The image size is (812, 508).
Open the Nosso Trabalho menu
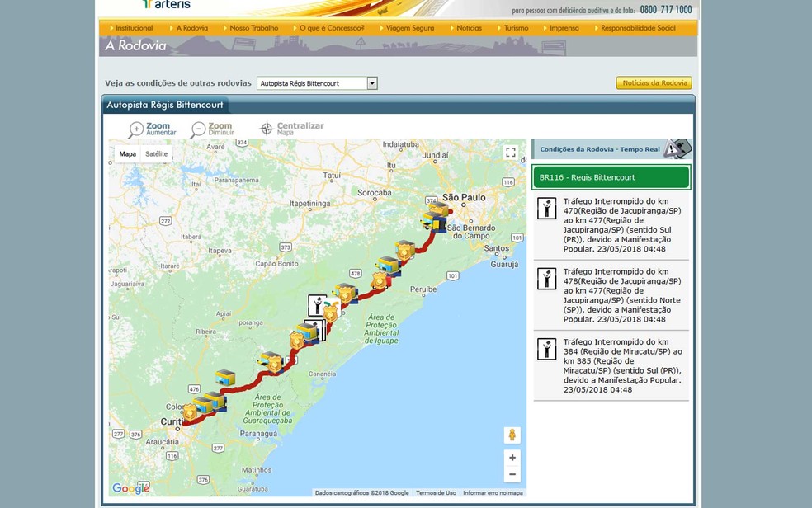tap(253, 28)
